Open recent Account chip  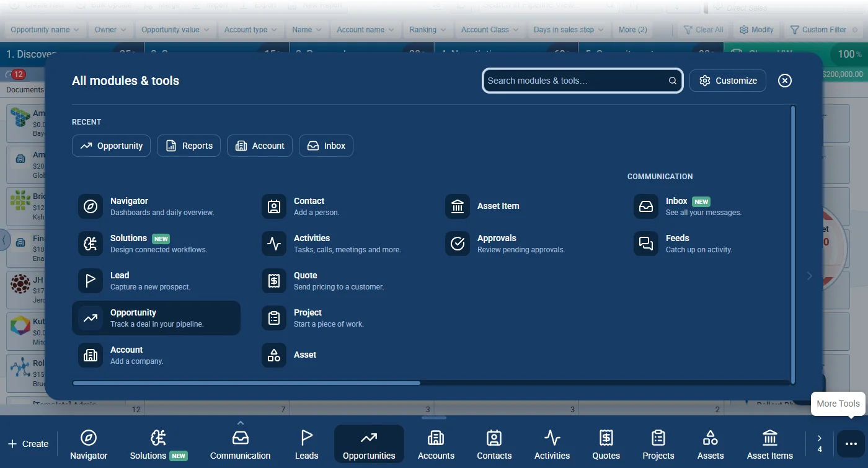[260, 146]
